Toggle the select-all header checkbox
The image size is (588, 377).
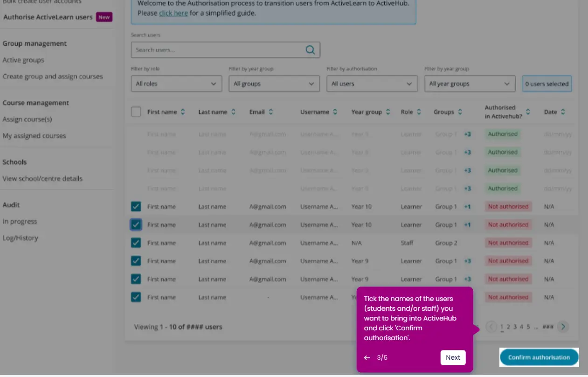tap(136, 112)
